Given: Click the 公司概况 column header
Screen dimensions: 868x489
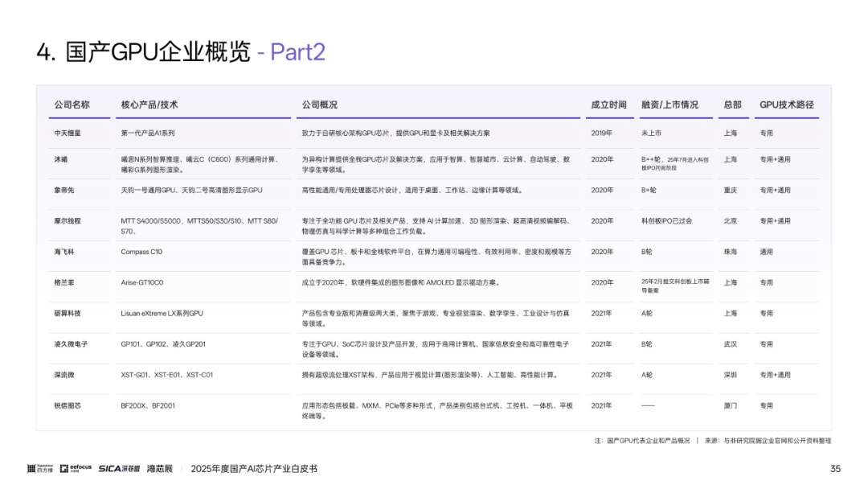Looking at the screenshot, I should pos(319,105).
